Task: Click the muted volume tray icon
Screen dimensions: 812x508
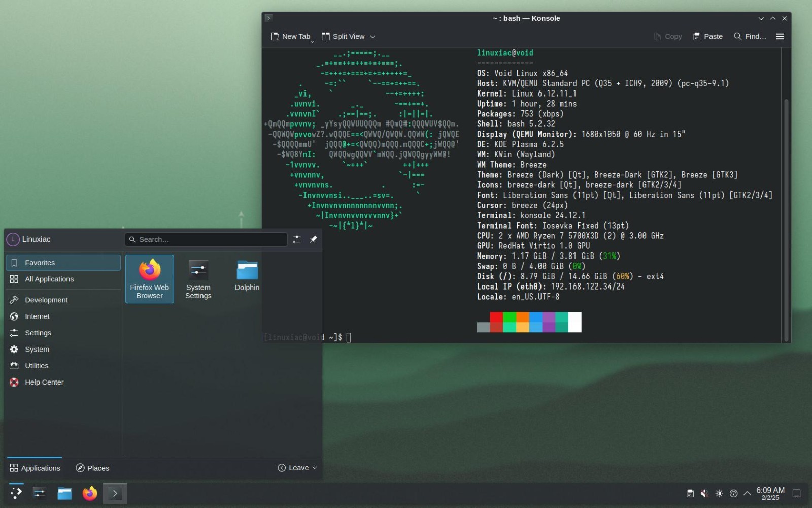Action: click(704, 493)
